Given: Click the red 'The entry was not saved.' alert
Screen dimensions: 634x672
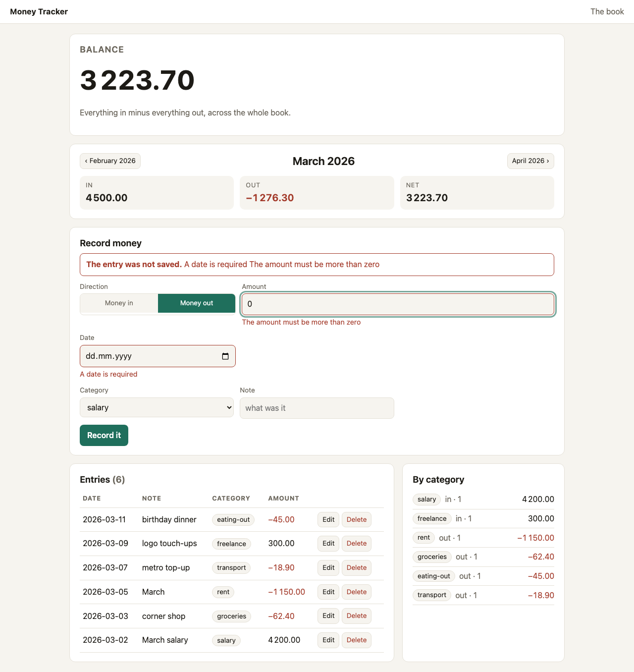Looking at the screenshot, I should click(x=317, y=265).
